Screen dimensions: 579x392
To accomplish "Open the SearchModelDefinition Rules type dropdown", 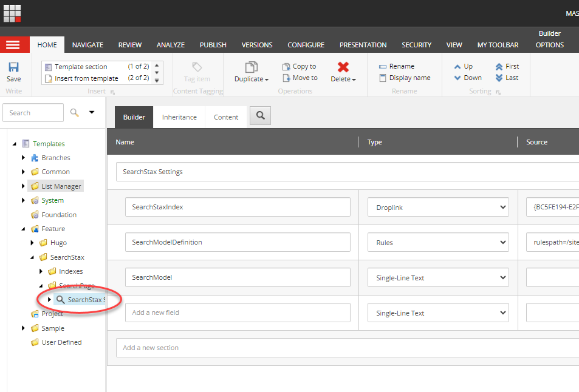I will 438,242.
